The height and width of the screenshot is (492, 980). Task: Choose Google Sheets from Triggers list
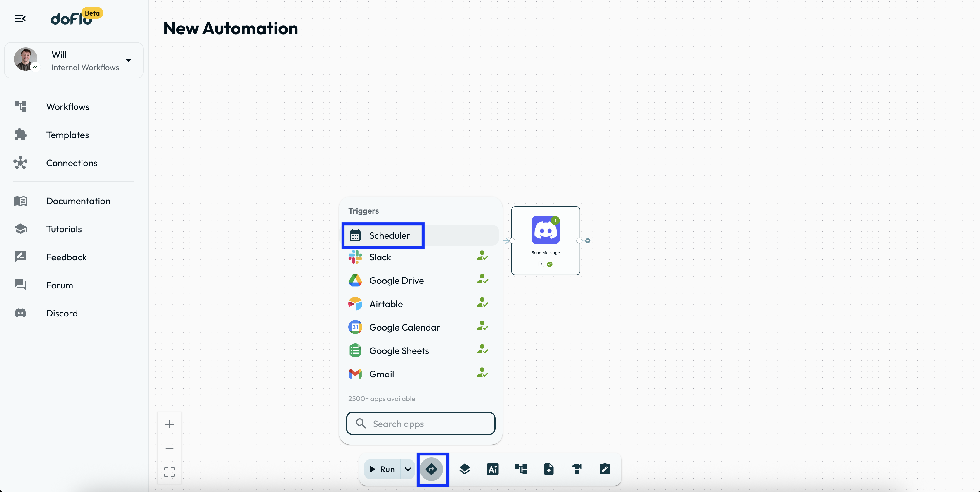click(x=399, y=350)
